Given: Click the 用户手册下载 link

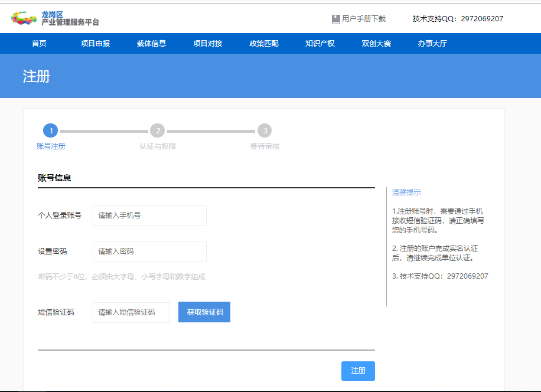Looking at the screenshot, I should click(x=364, y=19).
